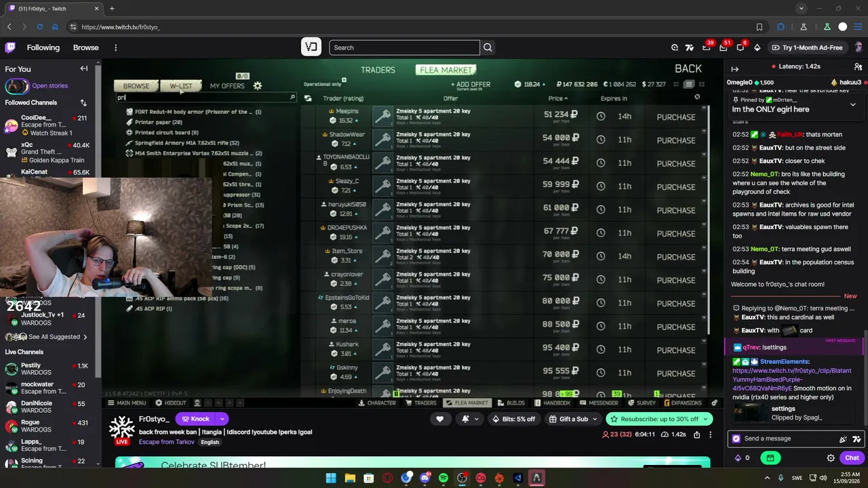Click the Get Bits diamond icon in header
The height and width of the screenshot is (488, 868).
point(757,47)
